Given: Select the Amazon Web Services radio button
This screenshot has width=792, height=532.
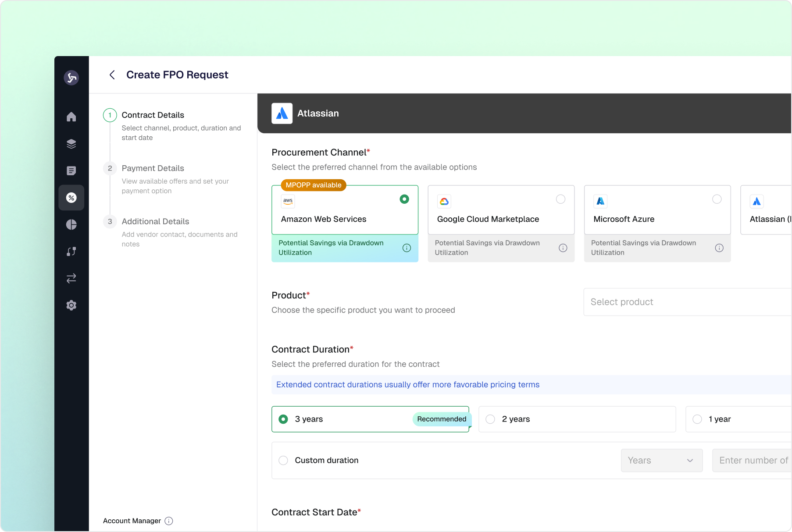Looking at the screenshot, I should (x=404, y=199).
